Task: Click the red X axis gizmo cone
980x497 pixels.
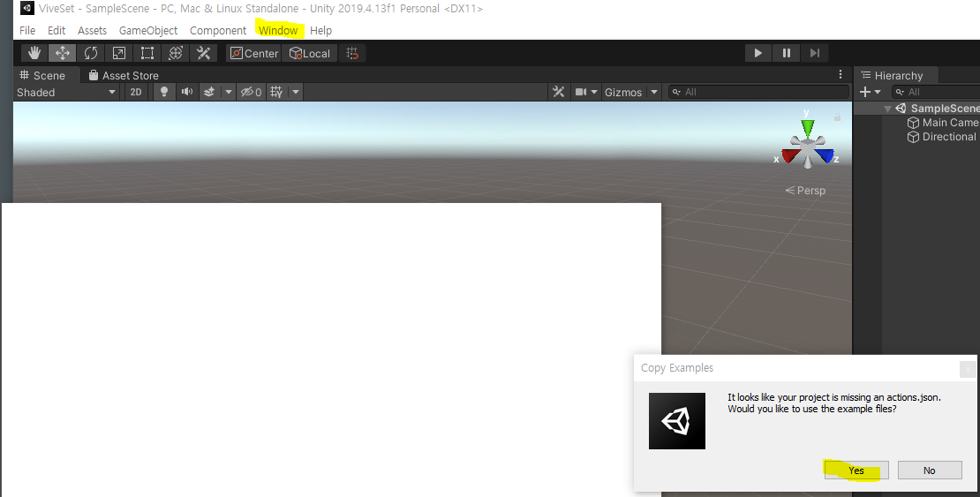Action: [x=791, y=155]
